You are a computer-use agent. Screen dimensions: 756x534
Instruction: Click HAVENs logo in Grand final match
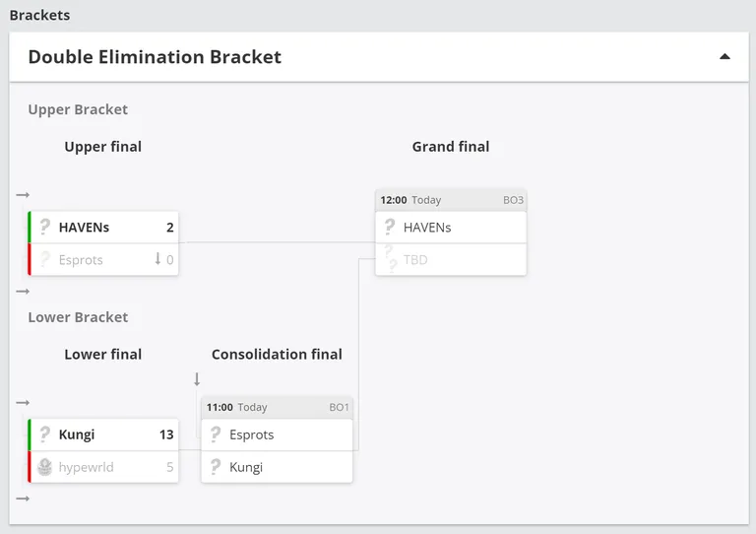coord(390,227)
